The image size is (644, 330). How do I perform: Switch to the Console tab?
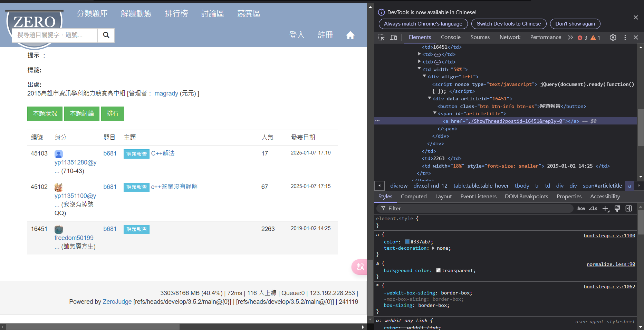pyautogui.click(x=450, y=37)
